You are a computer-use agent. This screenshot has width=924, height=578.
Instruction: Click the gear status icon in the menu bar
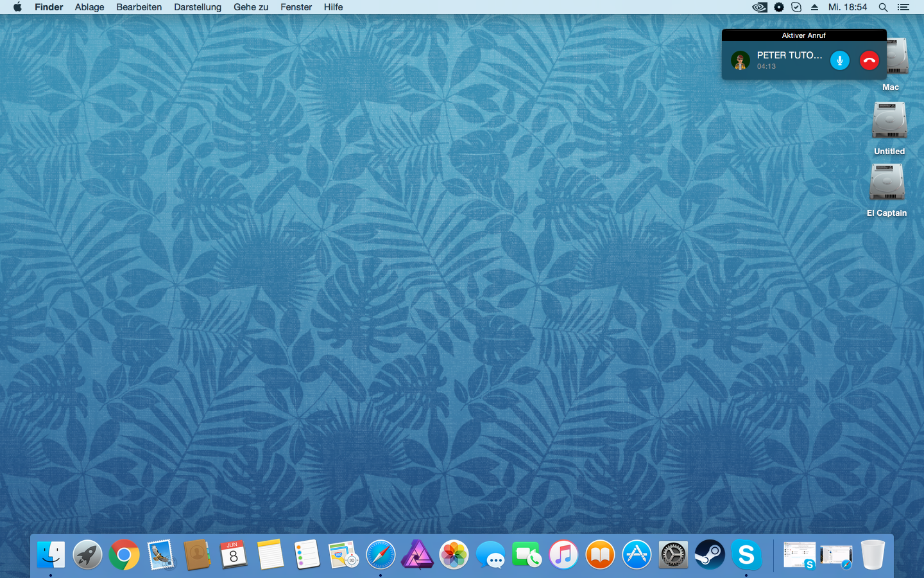[x=779, y=7]
